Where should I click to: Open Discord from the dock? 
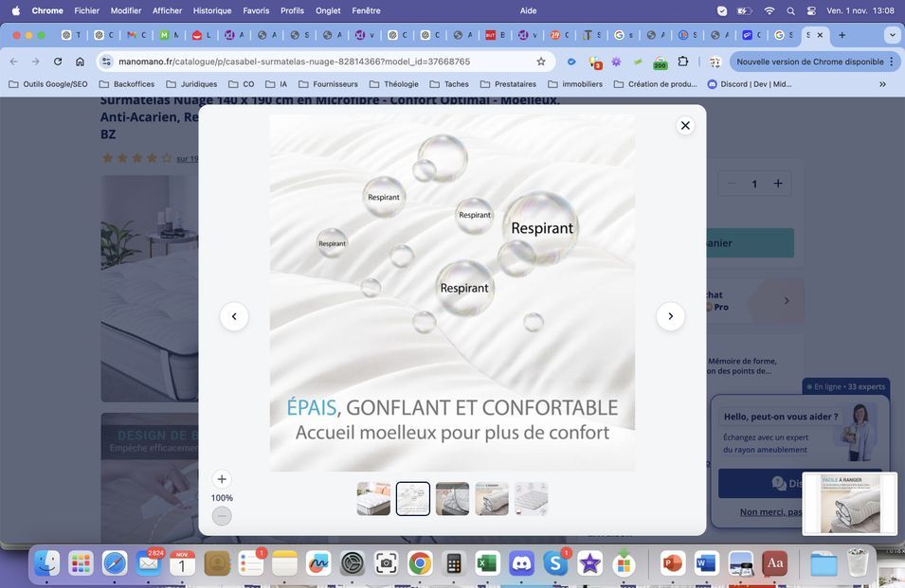tap(521, 564)
